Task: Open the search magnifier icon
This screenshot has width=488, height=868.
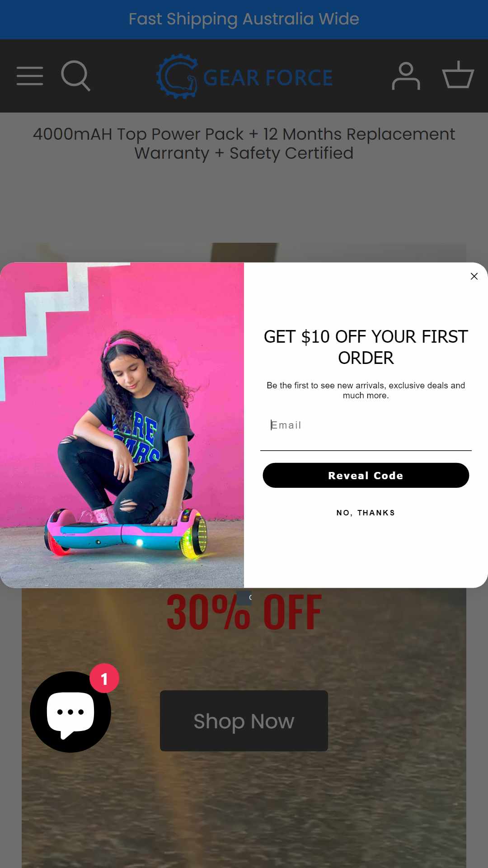Action: point(75,76)
